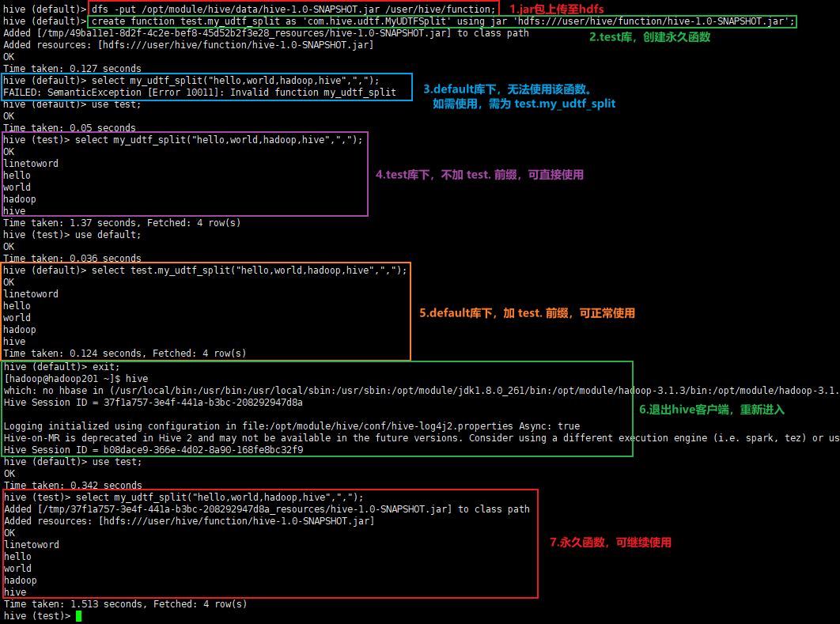Click the 'Hive-on-MR is deprecated in Hive 2' line

tap(421, 438)
